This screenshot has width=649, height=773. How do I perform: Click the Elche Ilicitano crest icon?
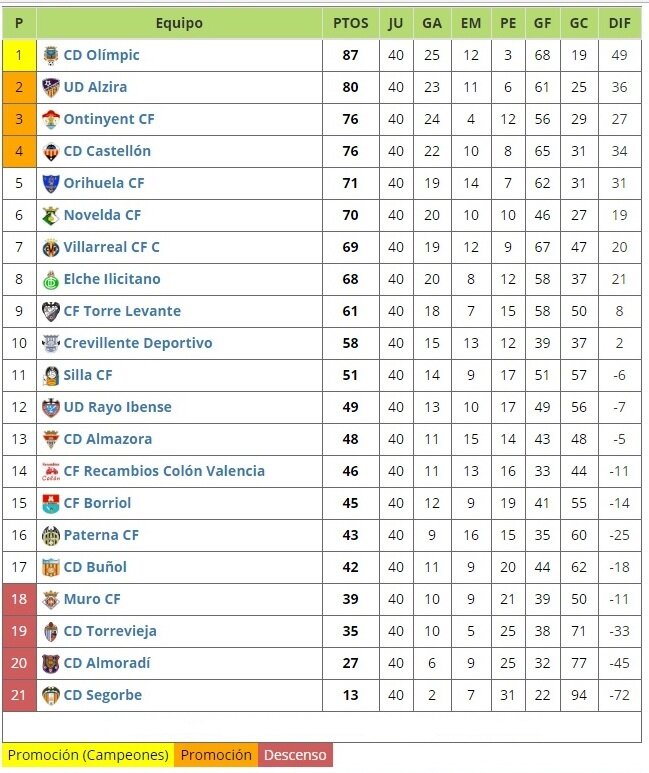tap(51, 280)
